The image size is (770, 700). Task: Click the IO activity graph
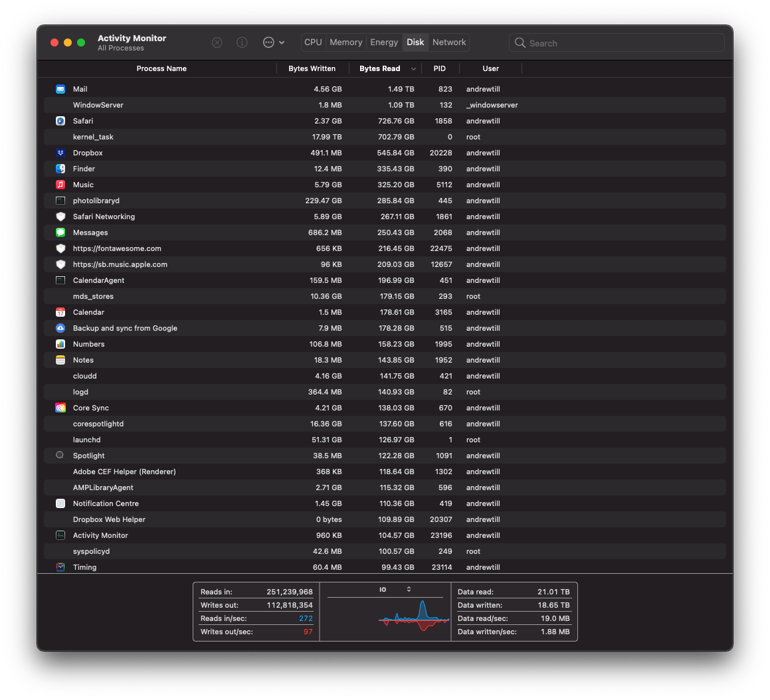coord(413,616)
